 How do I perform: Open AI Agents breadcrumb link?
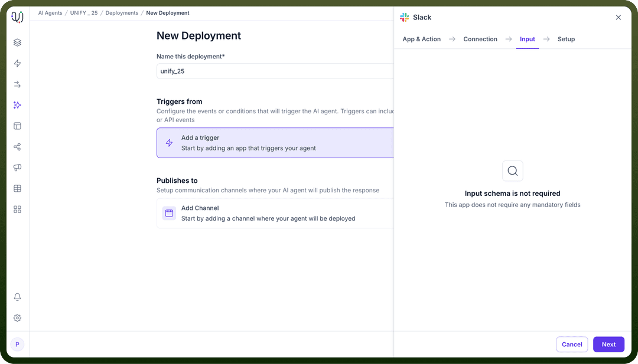point(50,13)
